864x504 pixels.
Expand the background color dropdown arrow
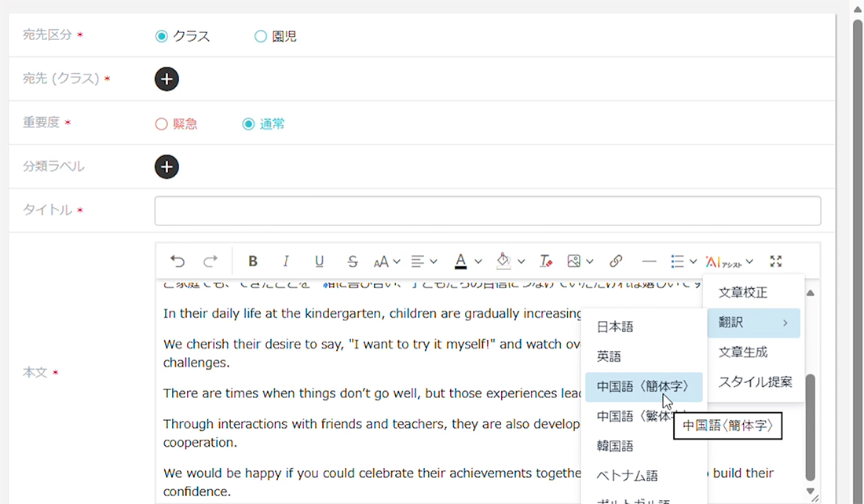tap(522, 261)
